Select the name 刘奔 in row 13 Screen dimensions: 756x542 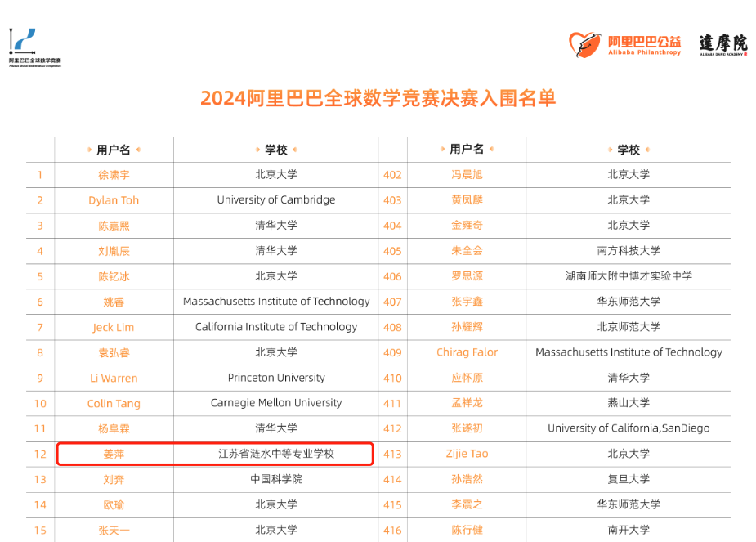click(x=114, y=480)
